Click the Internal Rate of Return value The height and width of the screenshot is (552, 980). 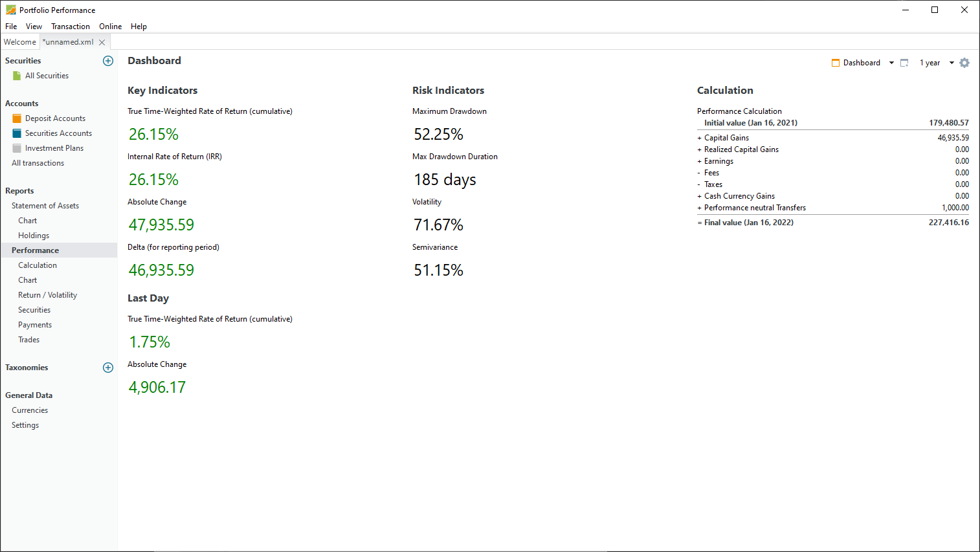click(x=153, y=179)
